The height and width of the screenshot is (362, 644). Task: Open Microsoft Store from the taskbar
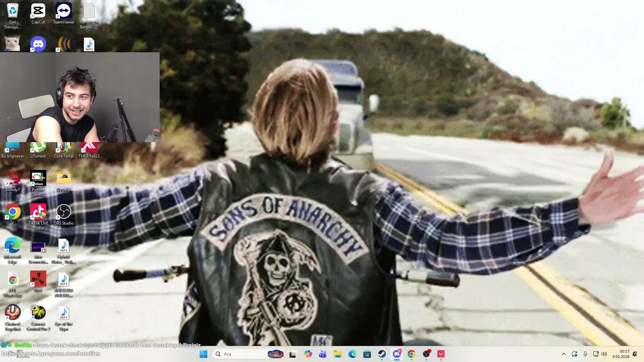point(367,354)
